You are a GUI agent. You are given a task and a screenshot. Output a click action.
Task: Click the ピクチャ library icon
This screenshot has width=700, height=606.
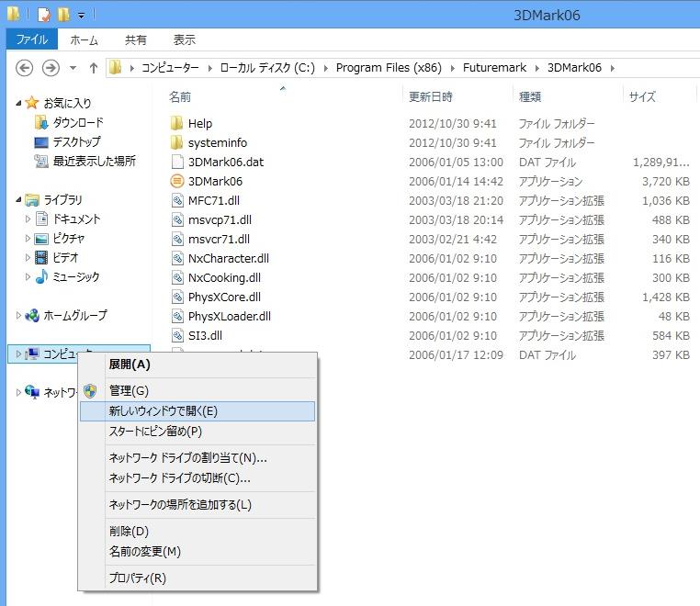pyautogui.click(x=41, y=239)
